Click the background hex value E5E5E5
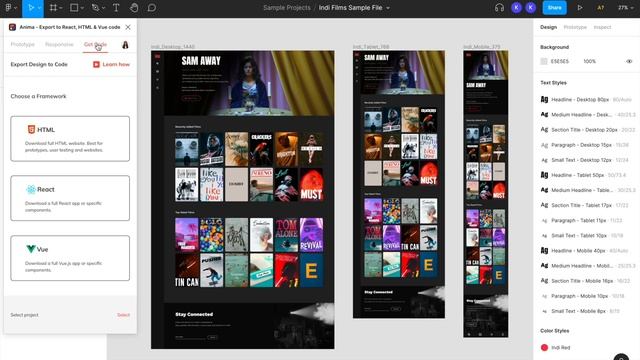This screenshot has width=640, height=360. point(560,61)
